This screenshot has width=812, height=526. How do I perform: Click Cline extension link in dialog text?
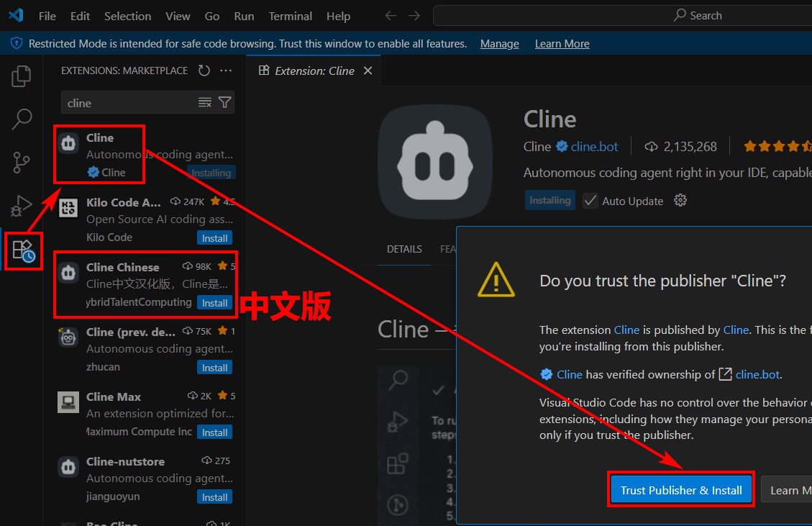[x=626, y=330]
